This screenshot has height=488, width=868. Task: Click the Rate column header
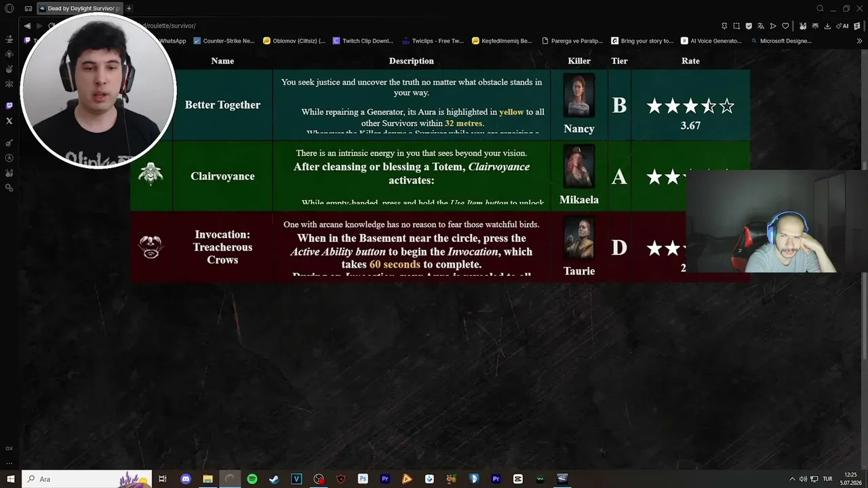click(690, 61)
